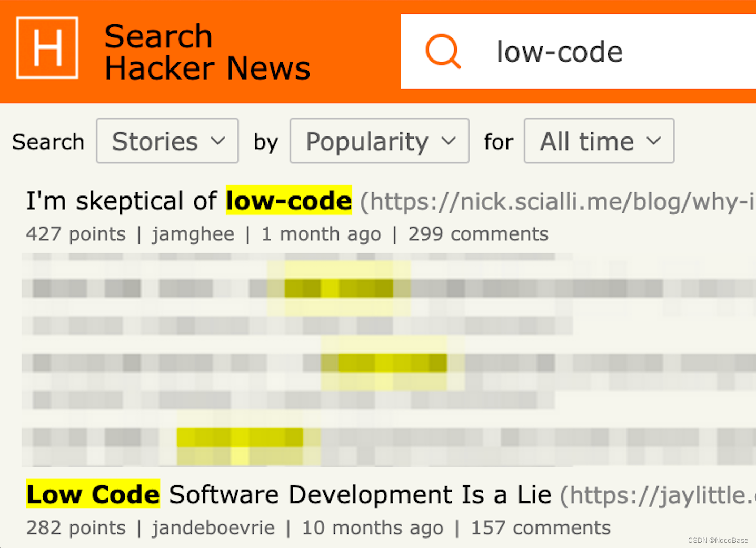
Task: Open the Stories filter dropdown
Action: click(x=167, y=141)
